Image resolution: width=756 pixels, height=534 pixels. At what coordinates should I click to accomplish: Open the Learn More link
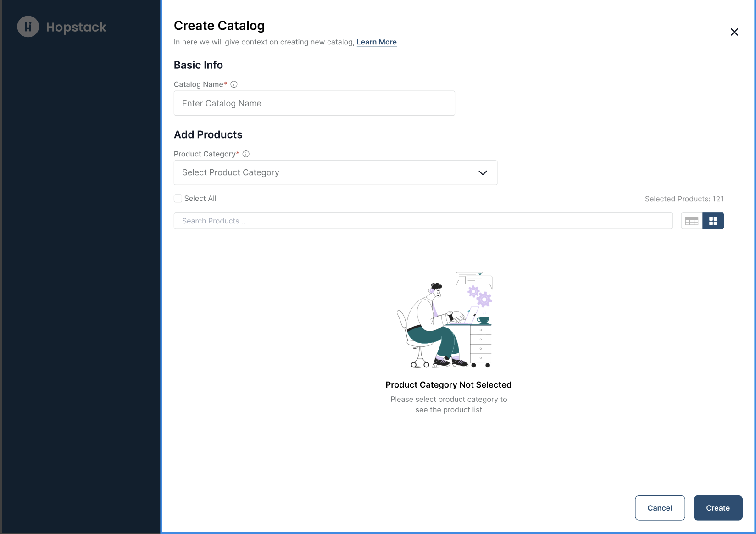[x=376, y=42]
